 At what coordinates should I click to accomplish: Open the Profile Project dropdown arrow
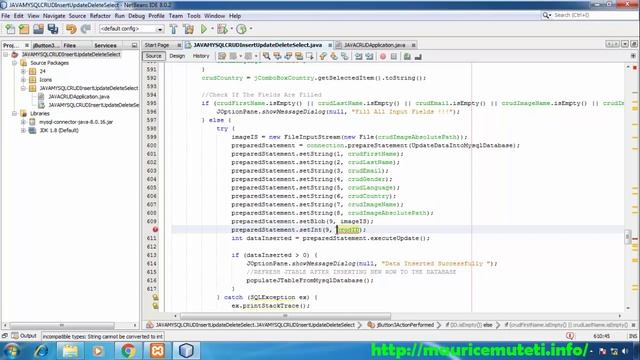251,29
